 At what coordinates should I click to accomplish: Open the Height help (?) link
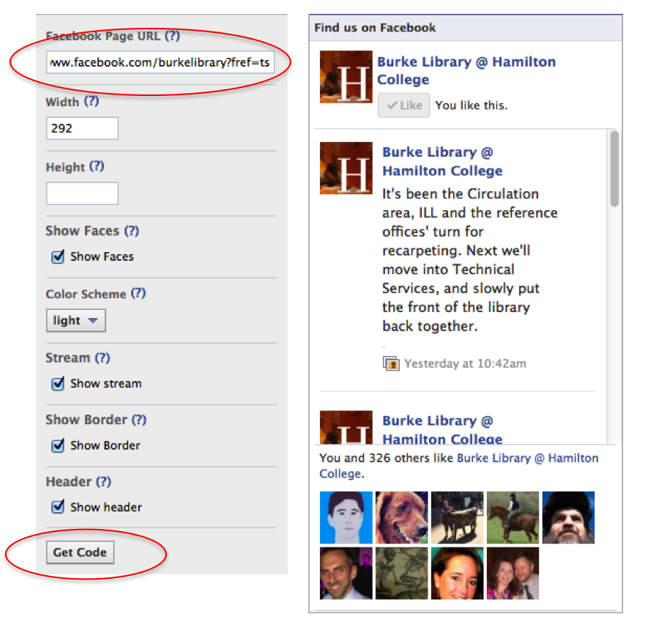click(97, 166)
